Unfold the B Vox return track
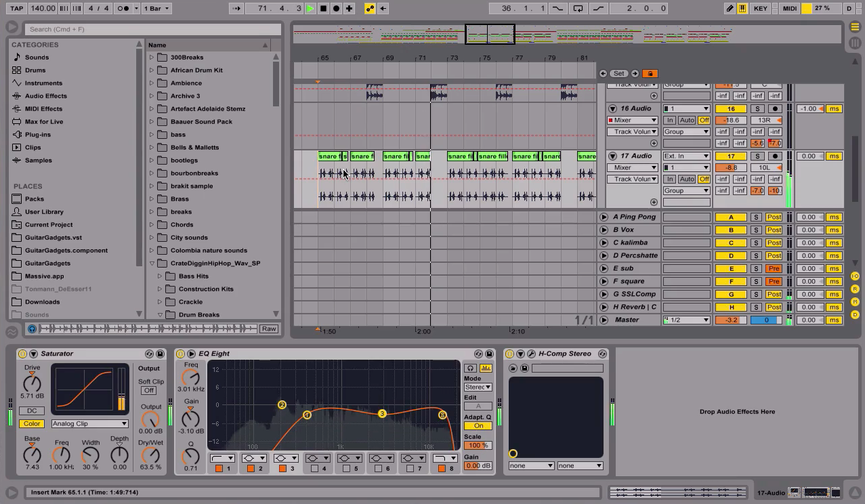The image size is (865, 504). click(x=604, y=230)
